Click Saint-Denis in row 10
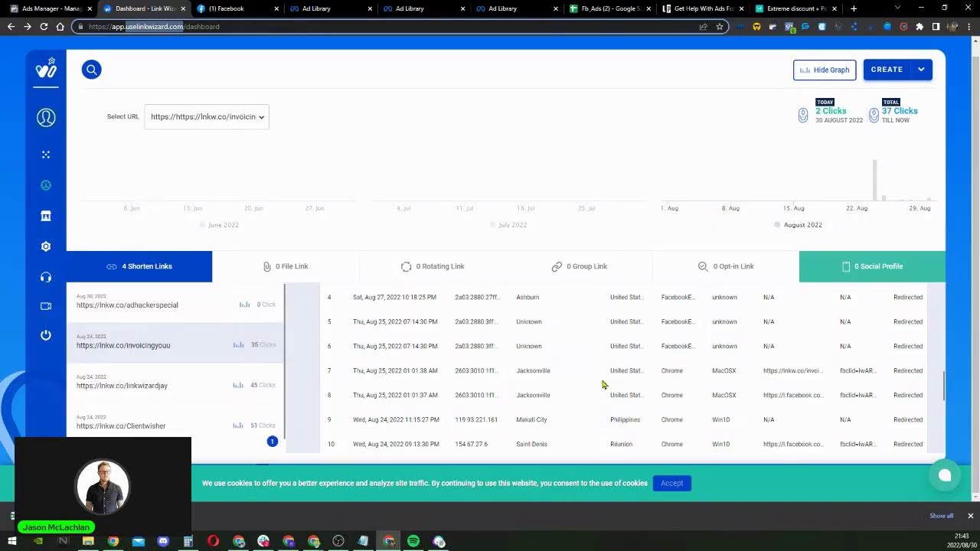The width and height of the screenshot is (980, 551). click(x=533, y=444)
